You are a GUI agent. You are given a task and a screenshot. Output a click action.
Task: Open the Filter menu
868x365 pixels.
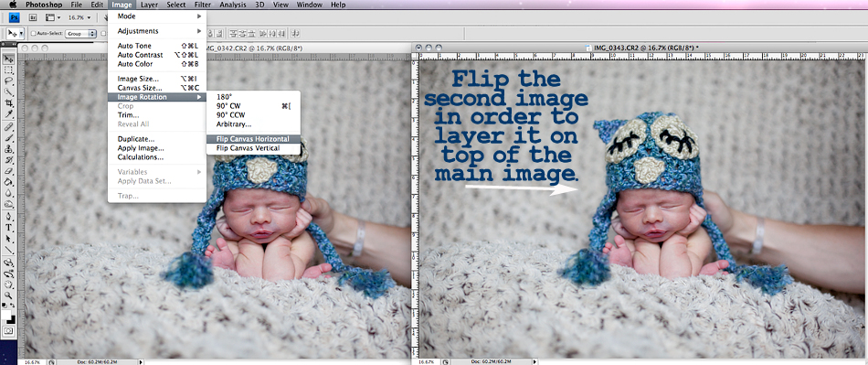[x=202, y=5]
